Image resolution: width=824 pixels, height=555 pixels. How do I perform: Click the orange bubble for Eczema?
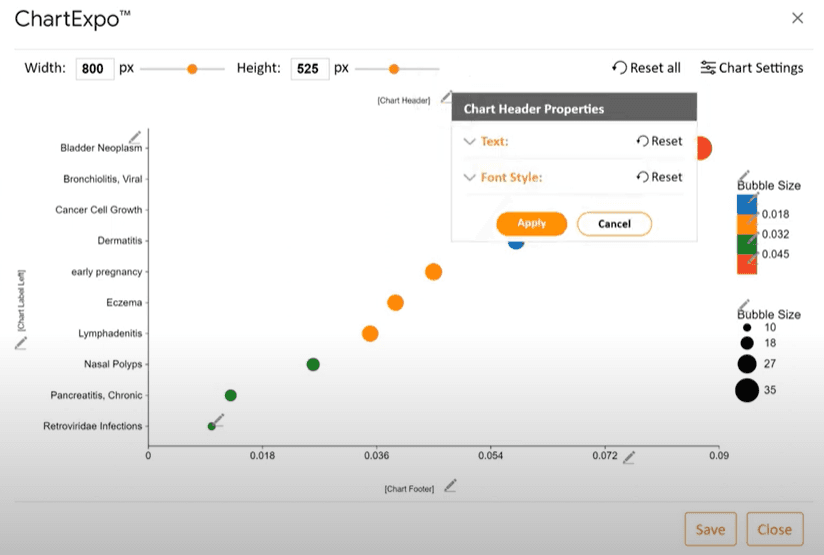[x=395, y=303]
